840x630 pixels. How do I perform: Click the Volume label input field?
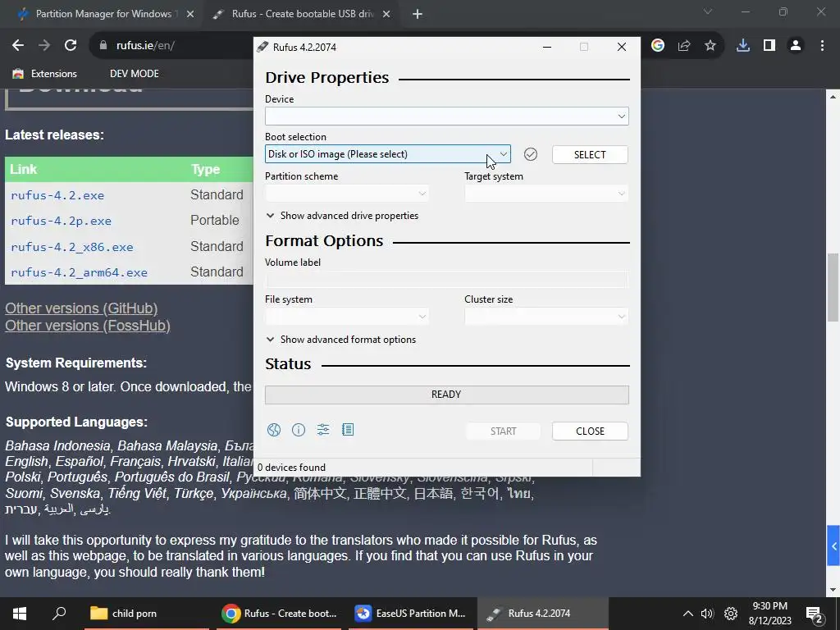point(447,279)
